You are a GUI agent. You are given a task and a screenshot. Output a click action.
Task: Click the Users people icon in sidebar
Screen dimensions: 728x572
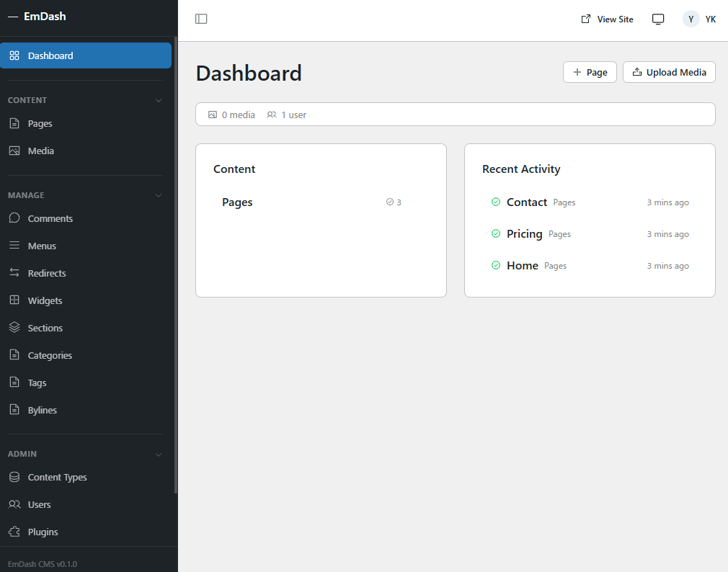point(14,504)
